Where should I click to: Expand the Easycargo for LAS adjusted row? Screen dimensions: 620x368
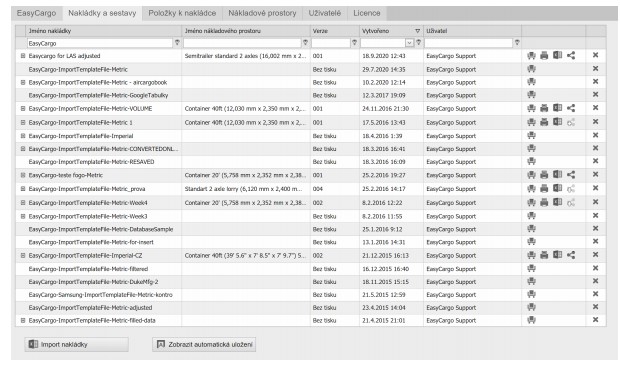(x=23, y=56)
